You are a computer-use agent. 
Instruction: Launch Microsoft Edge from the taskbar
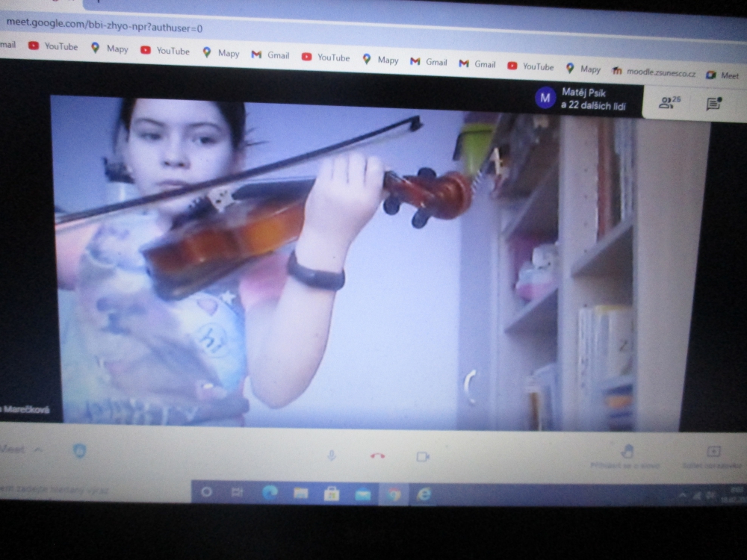[270, 492]
